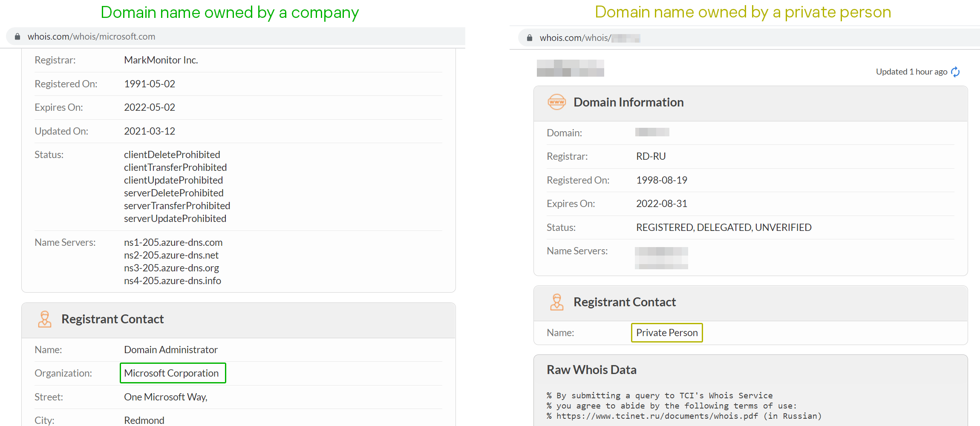
Task: Click the person icon in the left Registrant Contact header
Action: (x=45, y=319)
